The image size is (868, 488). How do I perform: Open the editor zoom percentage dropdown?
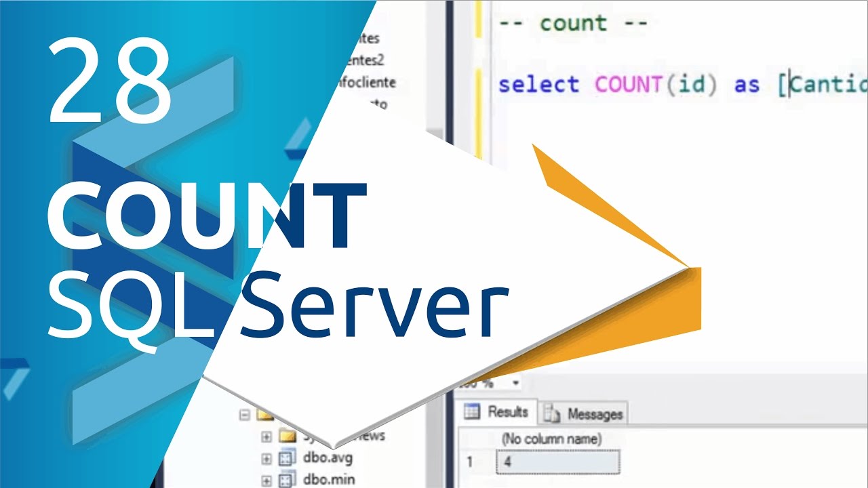515,383
